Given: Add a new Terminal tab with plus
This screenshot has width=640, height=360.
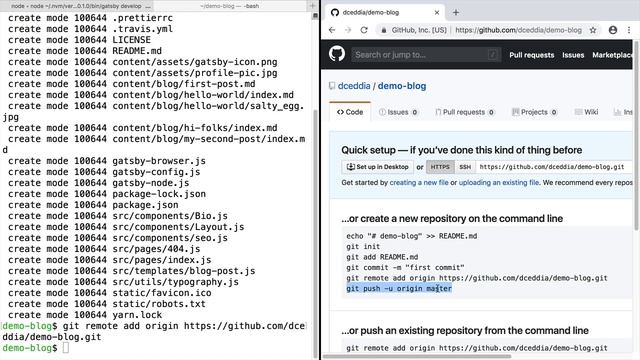Looking at the screenshot, I should click(312, 6).
